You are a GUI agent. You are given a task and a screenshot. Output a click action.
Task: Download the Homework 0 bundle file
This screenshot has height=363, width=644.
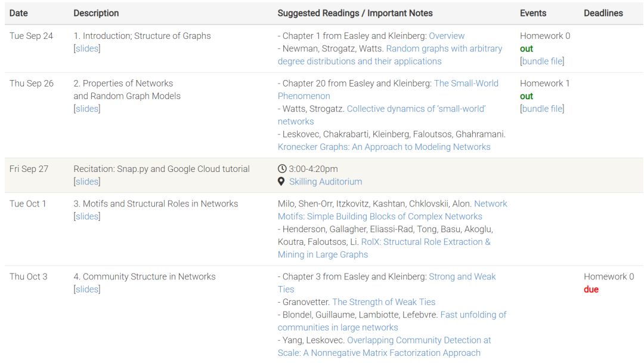click(x=542, y=61)
